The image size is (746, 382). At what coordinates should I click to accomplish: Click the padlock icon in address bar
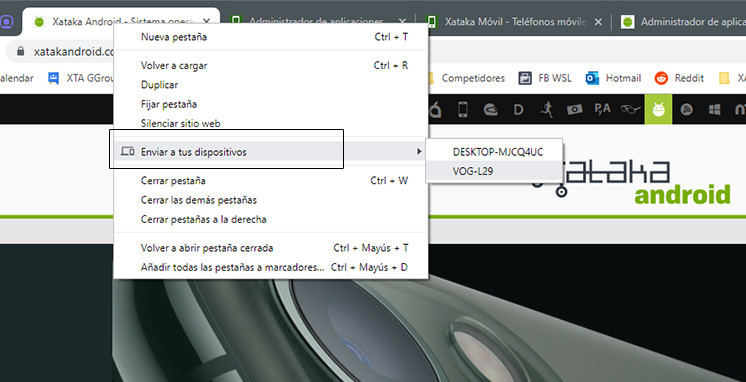(20, 51)
